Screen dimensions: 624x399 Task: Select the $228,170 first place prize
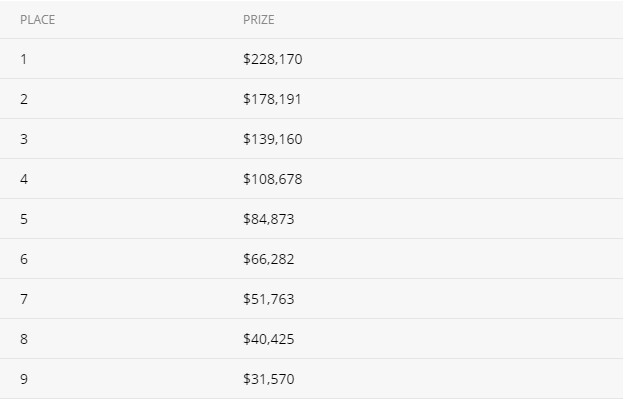point(273,59)
